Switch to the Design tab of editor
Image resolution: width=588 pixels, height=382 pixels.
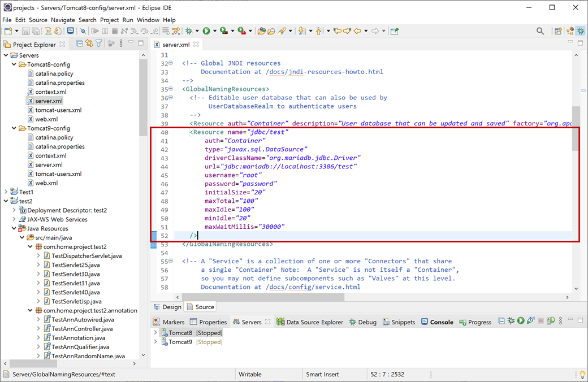(x=167, y=307)
